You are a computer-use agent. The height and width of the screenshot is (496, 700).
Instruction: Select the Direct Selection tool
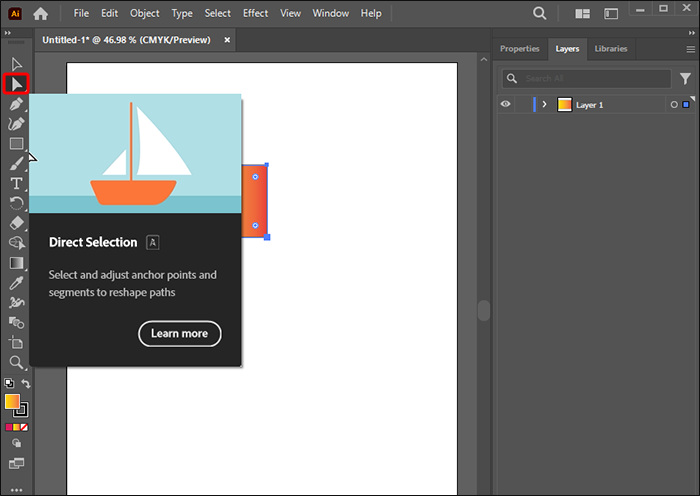(16, 83)
